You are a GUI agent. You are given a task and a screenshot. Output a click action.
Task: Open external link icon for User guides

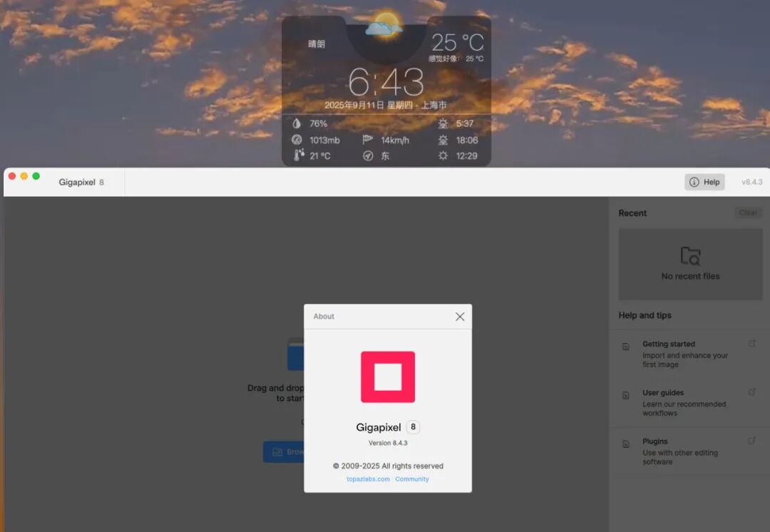click(x=752, y=392)
